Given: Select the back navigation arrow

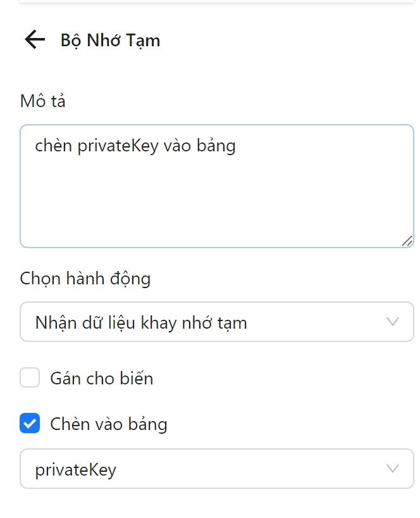Looking at the screenshot, I should [x=35, y=39].
